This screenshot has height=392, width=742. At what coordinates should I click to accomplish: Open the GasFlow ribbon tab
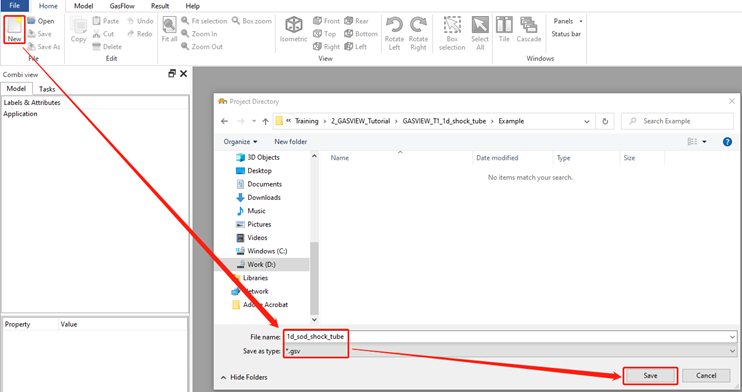(x=122, y=6)
